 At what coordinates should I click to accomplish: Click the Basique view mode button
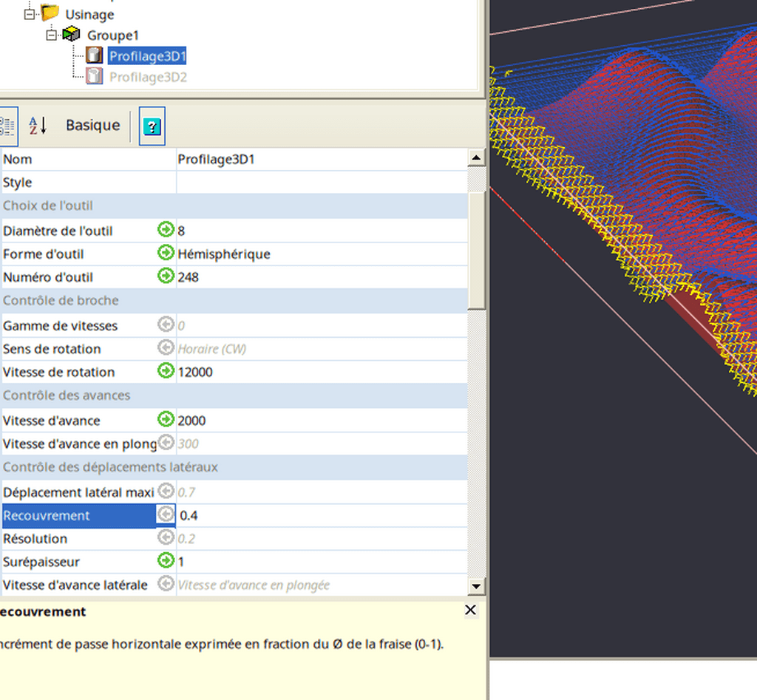click(92, 125)
